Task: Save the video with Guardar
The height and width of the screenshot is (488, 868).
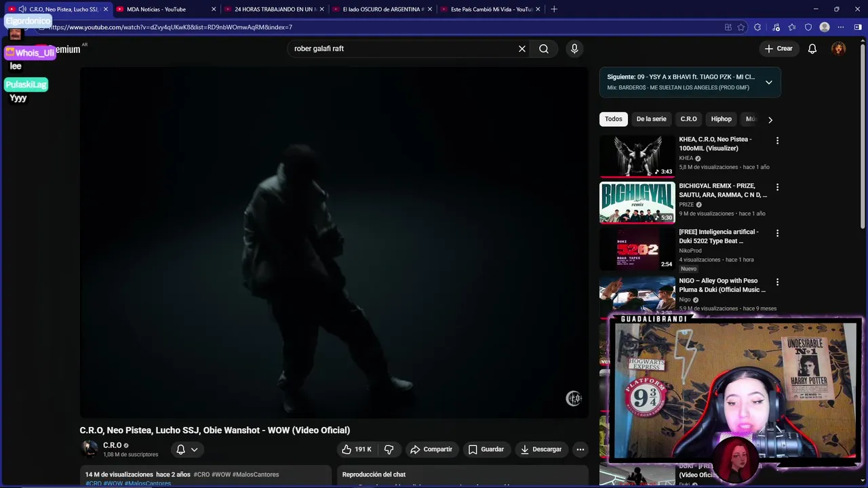Action: point(486,449)
